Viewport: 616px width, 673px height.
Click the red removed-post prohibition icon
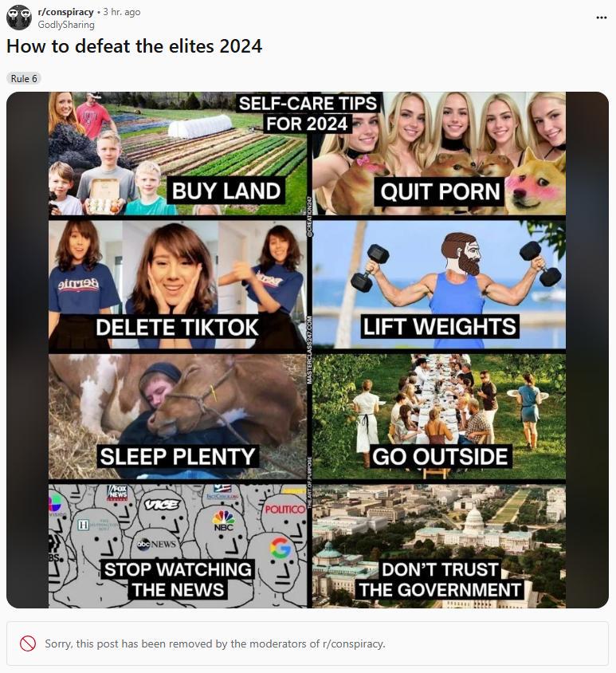[x=28, y=643]
